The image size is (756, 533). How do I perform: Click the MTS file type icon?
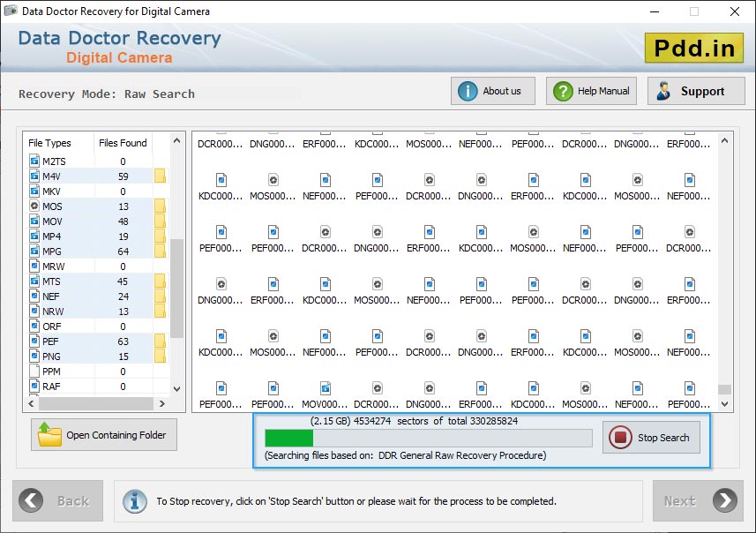34,281
